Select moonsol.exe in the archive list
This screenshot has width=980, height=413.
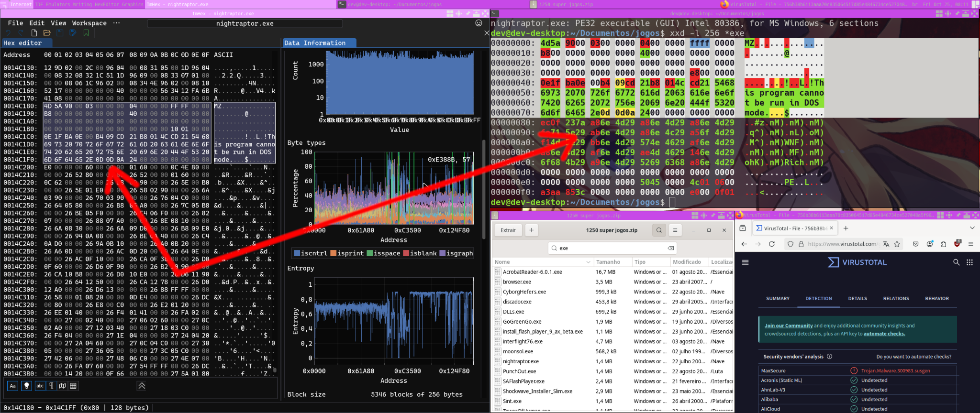coord(613,351)
